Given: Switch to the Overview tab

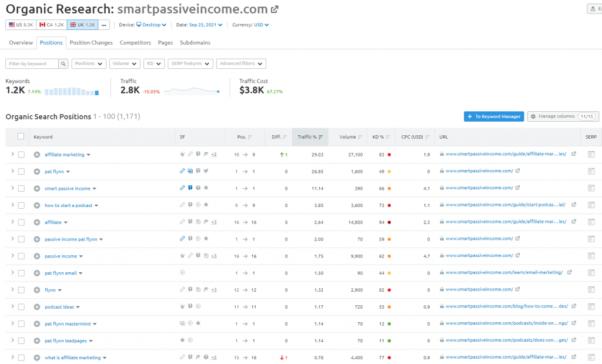Looking at the screenshot, I should (21, 42).
